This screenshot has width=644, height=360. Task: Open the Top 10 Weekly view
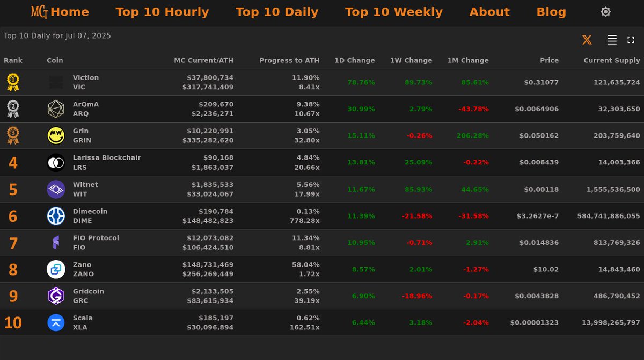[394, 11]
